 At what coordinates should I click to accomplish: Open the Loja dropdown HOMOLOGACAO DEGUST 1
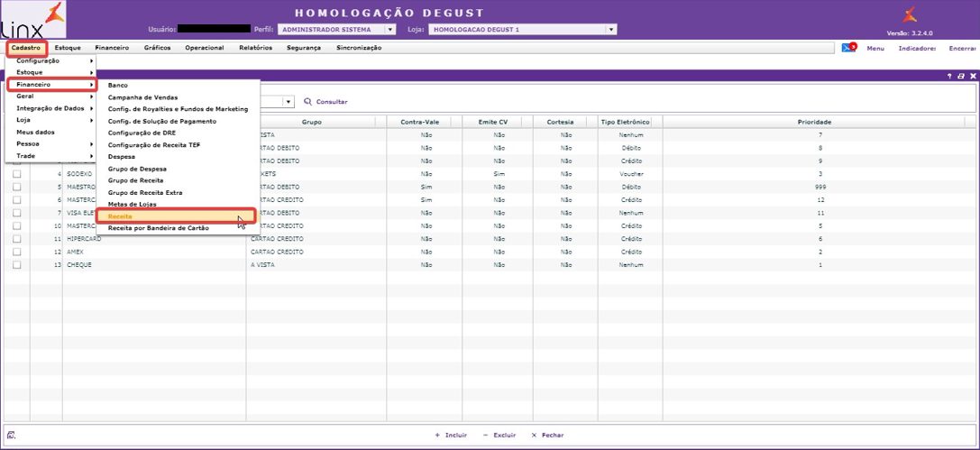click(x=523, y=30)
